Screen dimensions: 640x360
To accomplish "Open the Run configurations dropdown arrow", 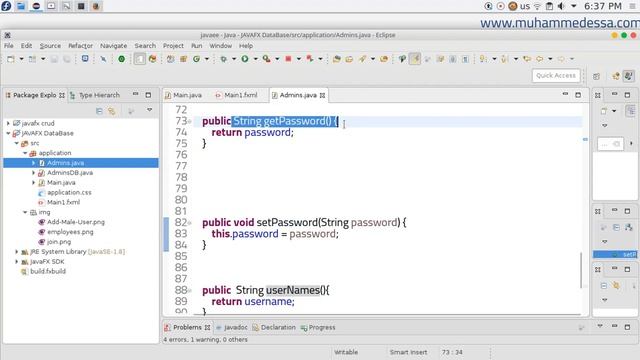I will 256,59.
